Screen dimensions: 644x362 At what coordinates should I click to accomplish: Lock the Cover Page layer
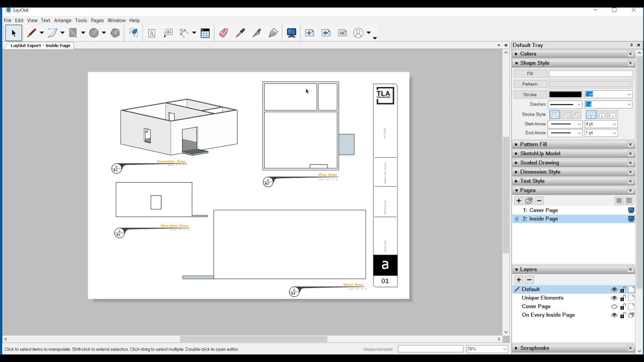623,307
